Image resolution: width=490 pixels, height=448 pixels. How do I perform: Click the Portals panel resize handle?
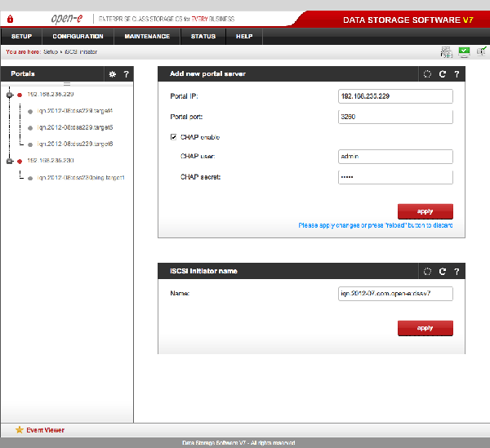(67, 84)
